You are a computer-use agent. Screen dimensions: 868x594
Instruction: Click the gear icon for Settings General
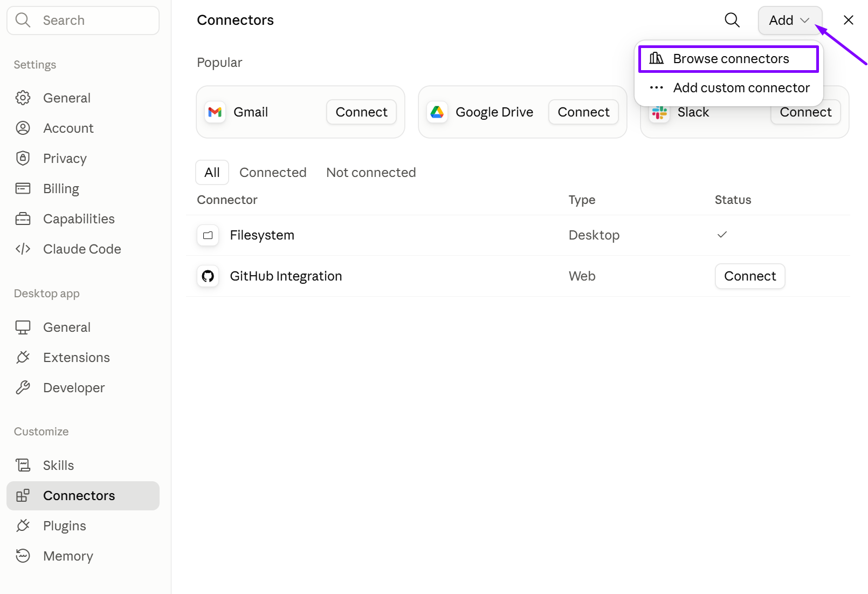(x=23, y=98)
